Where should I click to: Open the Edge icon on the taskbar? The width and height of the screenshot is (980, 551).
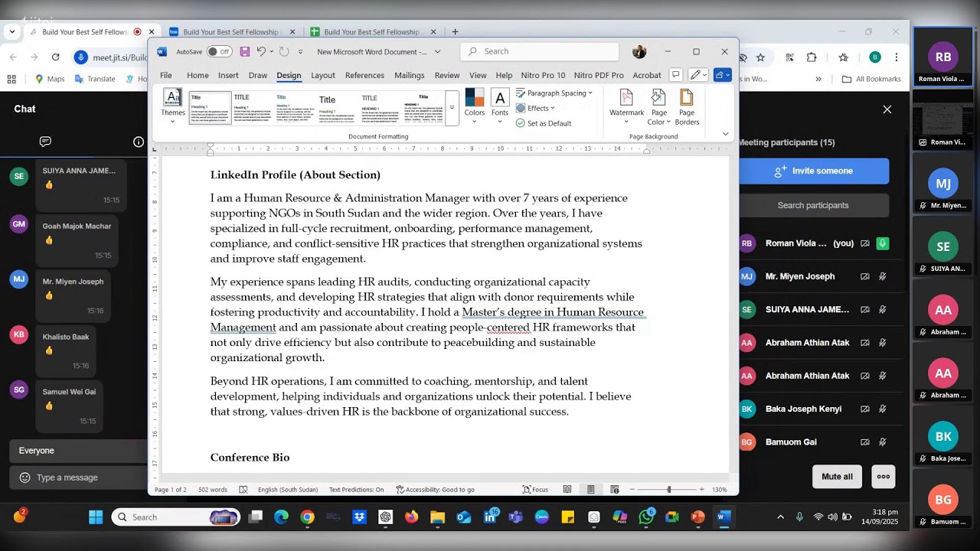tap(281, 517)
